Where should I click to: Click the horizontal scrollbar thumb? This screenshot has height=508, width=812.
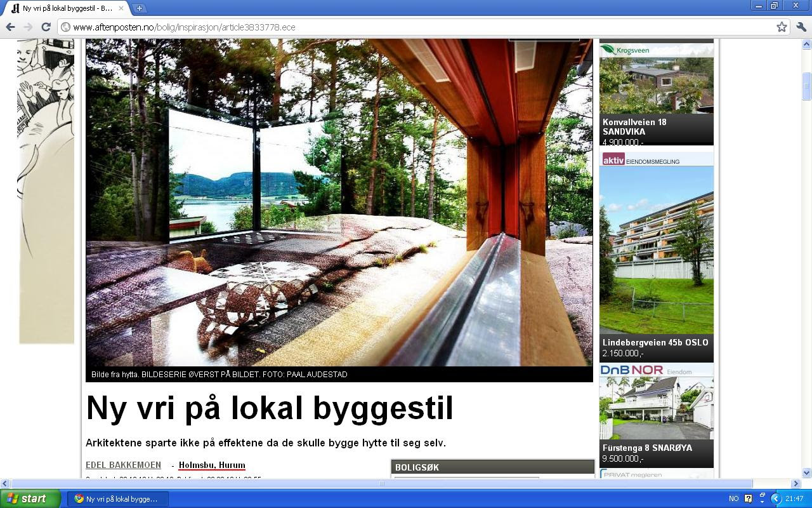pyautogui.click(x=381, y=483)
